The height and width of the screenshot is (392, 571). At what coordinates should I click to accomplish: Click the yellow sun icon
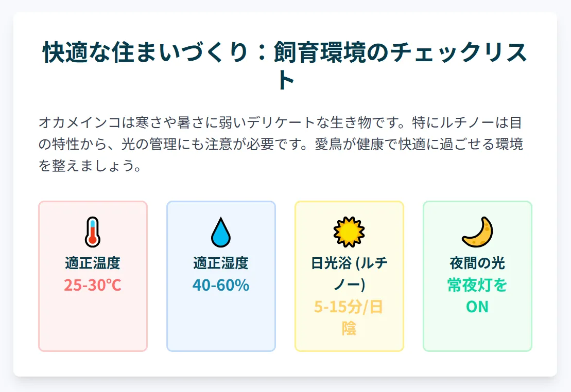point(349,232)
